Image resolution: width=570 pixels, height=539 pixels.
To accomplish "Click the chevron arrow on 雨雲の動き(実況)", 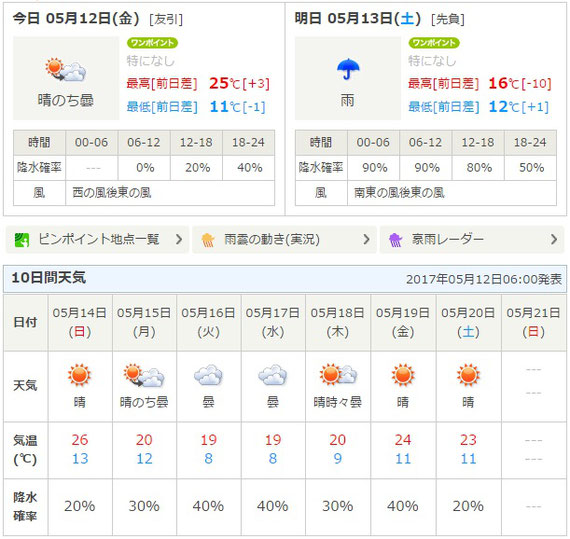I will pos(366,240).
